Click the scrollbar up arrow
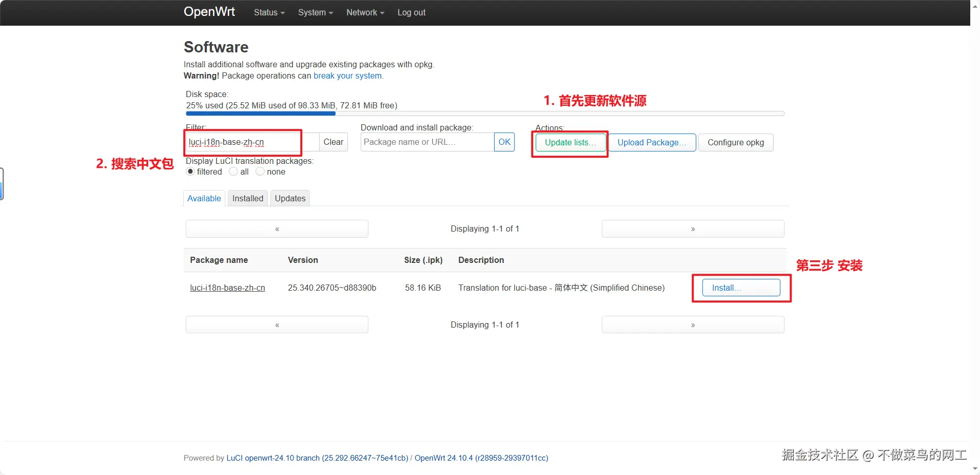The height and width of the screenshot is (475, 980). point(975,6)
